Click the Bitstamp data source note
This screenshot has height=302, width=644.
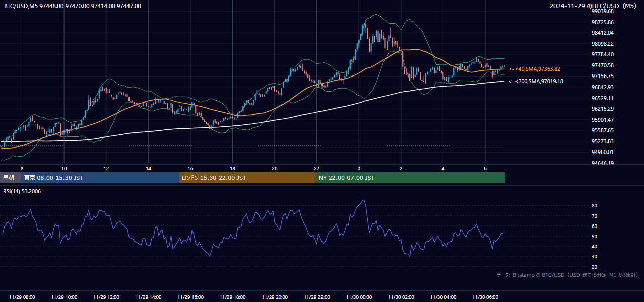[567, 275]
